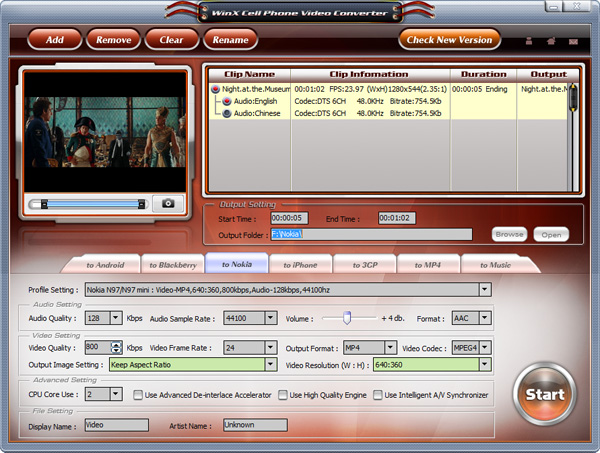Select the to Nokia tab
600x453 pixels.
click(x=237, y=264)
